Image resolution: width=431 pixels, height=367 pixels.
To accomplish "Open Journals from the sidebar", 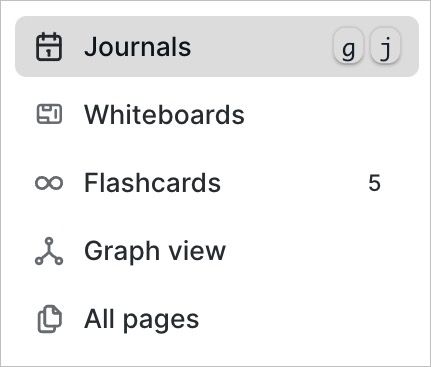I will [217, 47].
